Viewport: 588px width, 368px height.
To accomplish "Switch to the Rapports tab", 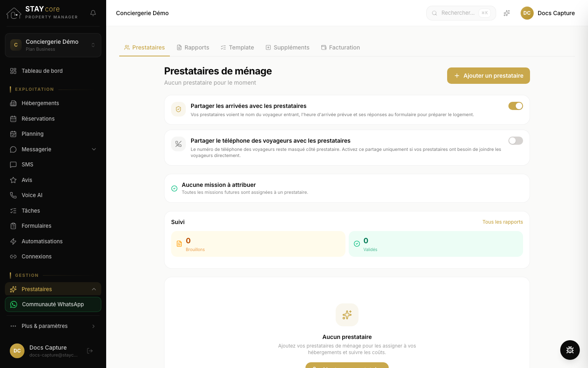I will click(x=193, y=47).
